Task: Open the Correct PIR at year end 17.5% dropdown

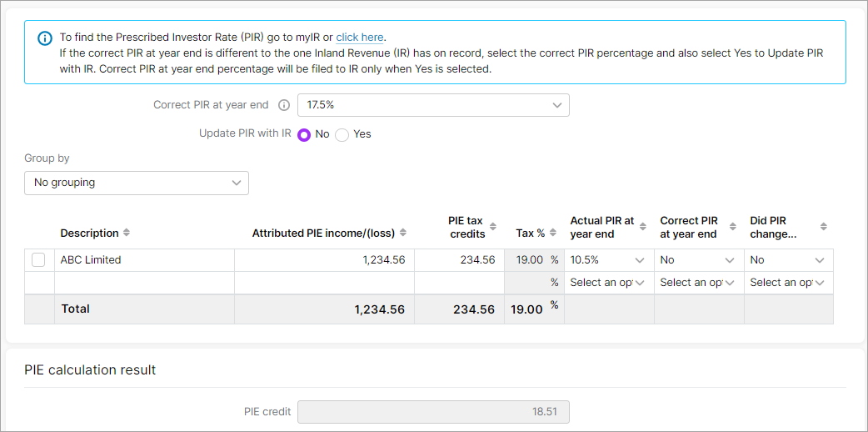Action: coord(433,105)
